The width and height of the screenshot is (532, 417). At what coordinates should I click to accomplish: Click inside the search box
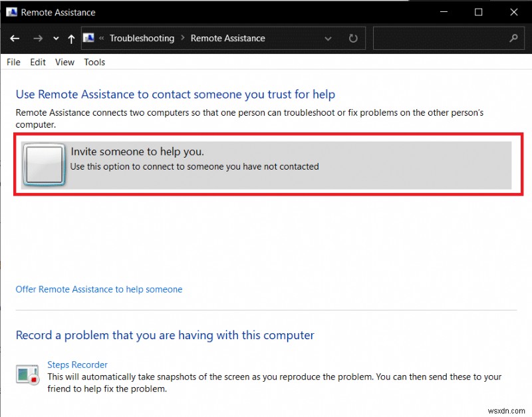(x=448, y=38)
